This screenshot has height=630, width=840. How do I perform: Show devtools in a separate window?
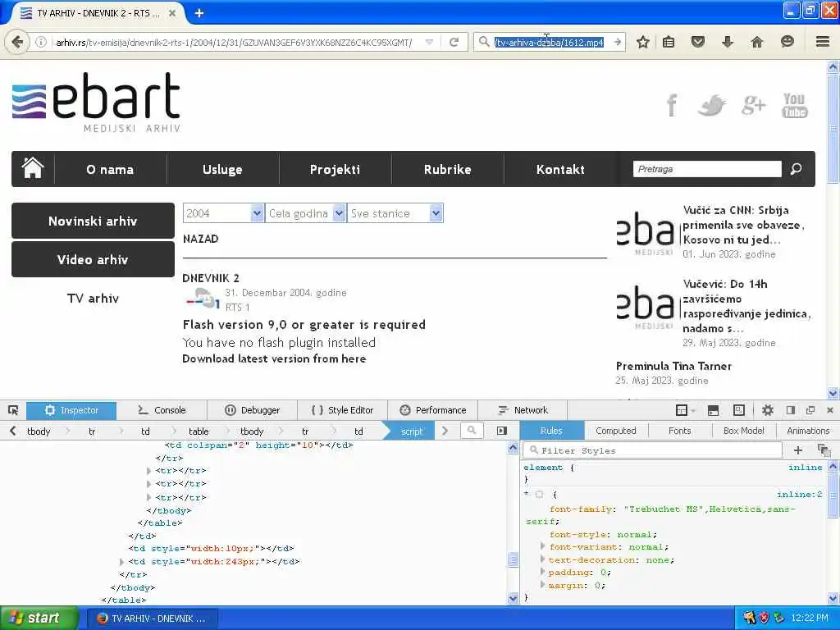tap(810, 410)
